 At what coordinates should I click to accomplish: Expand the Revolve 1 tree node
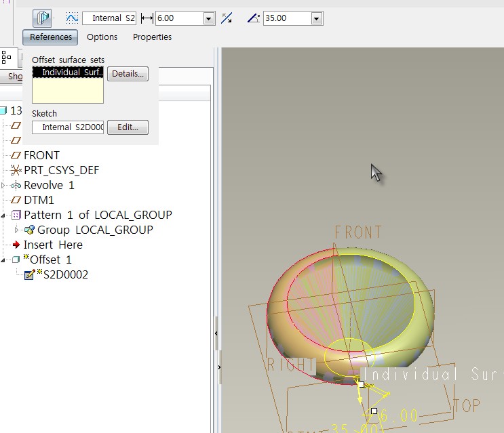pos(3,185)
